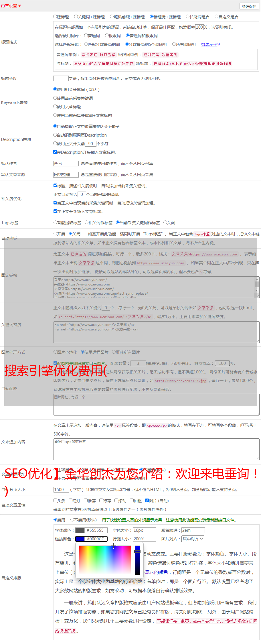Screen dimensions: 261x644
Task: Select 屏蔽所有图片 image handling
Action: [x=114, y=352]
